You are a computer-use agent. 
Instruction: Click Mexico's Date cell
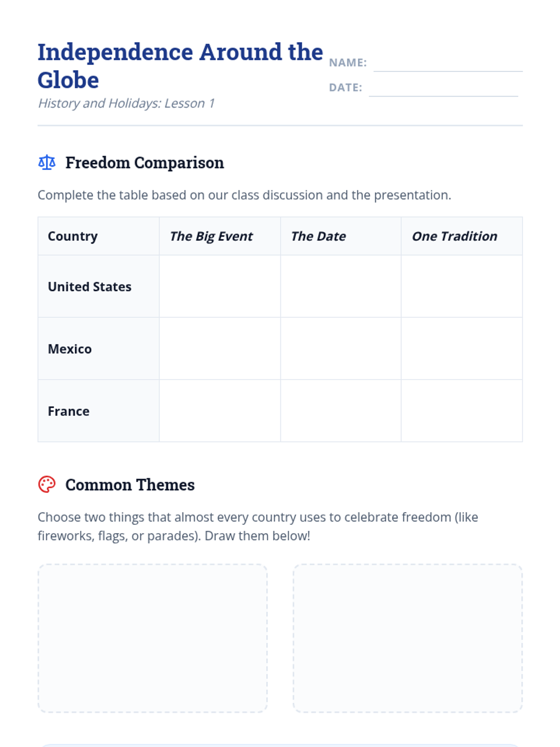(341, 349)
